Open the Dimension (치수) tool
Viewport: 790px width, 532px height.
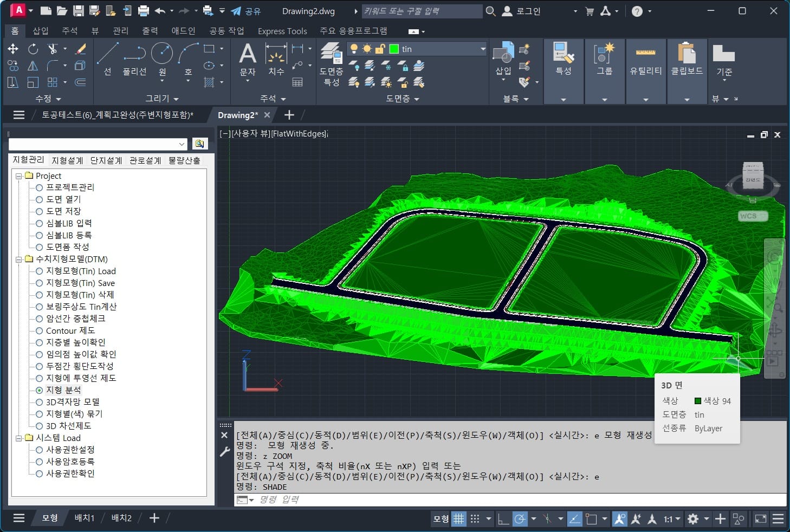coord(276,60)
